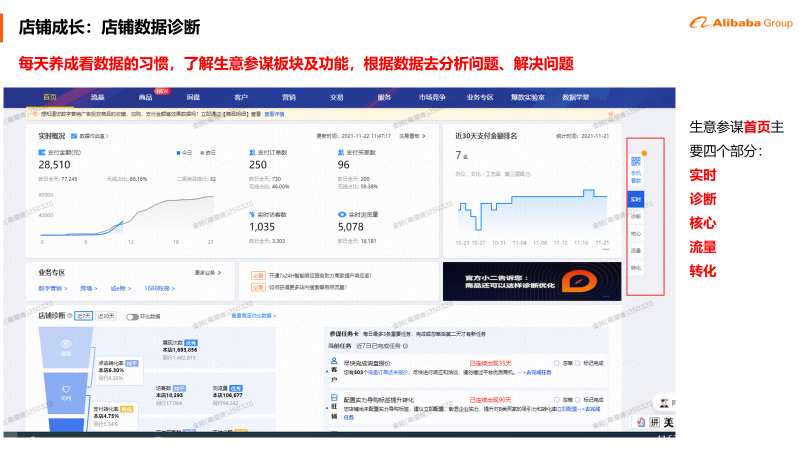800x450 pixels.
Task: Click first 必看 notice about 7x24H 智能
Action: coord(311,276)
